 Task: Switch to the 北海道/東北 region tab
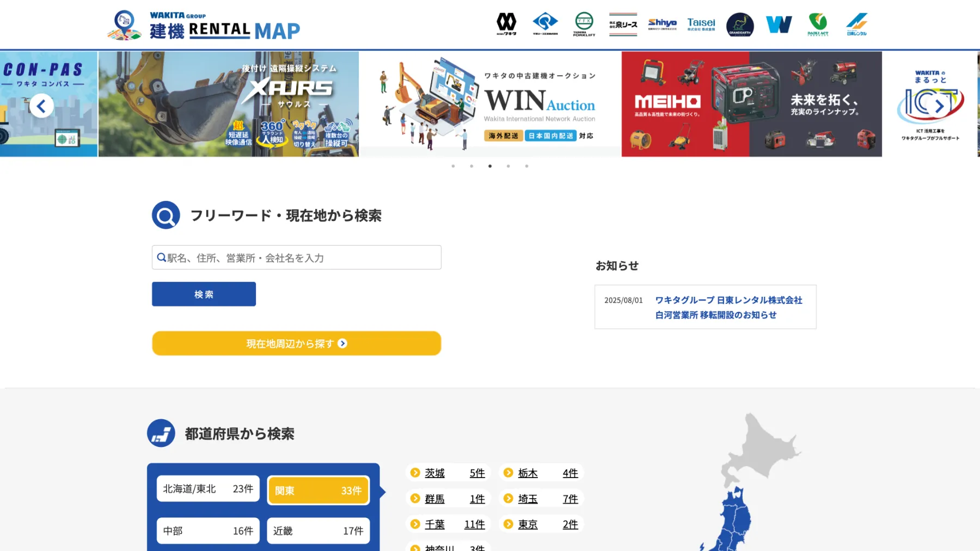[208, 489]
